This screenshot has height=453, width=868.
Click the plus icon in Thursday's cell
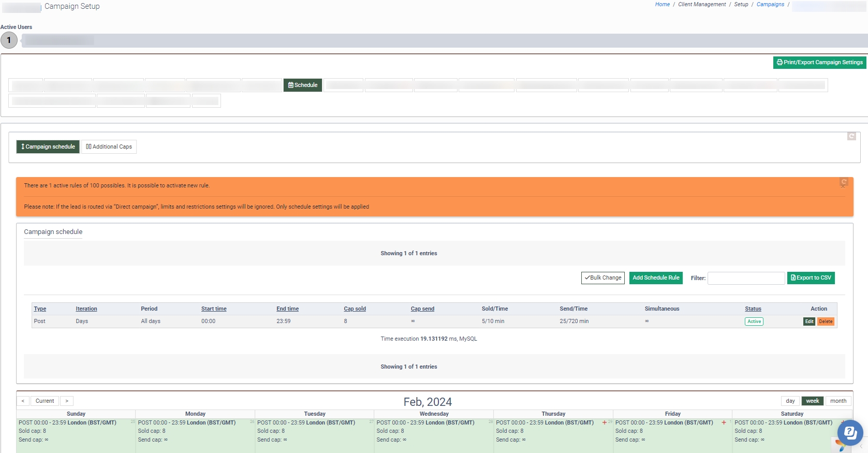pos(604,422)
